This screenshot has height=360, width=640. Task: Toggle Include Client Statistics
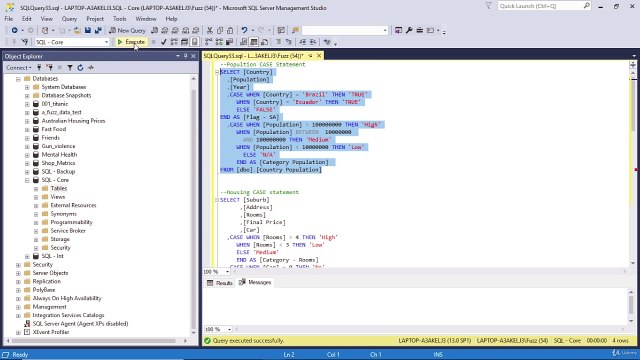click(229, 42)
